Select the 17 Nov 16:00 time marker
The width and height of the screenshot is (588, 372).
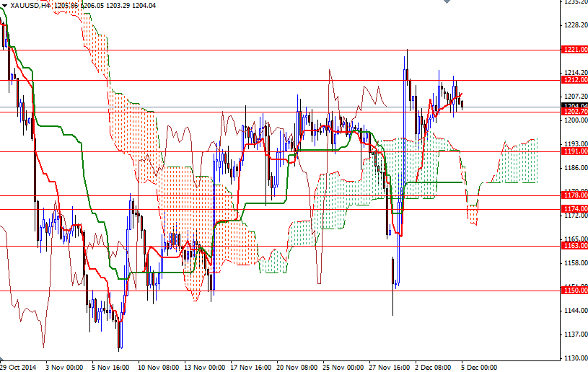(x=249, y=366)
